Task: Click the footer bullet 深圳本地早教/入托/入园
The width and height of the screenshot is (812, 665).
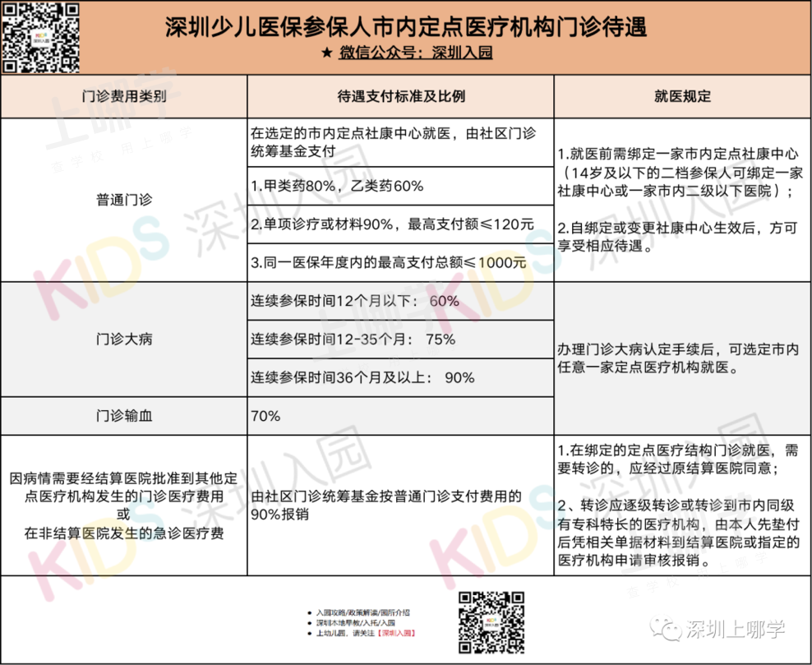Action: point(356,623)
